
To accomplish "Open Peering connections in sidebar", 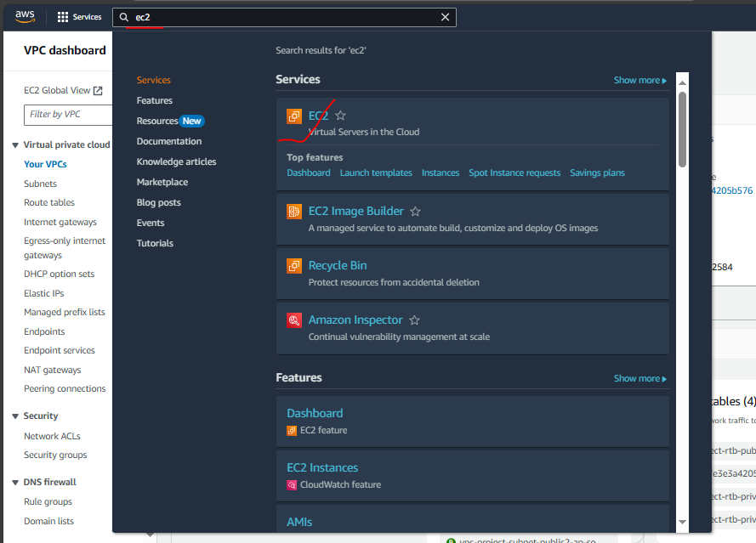I will click(x=65, y=389).
